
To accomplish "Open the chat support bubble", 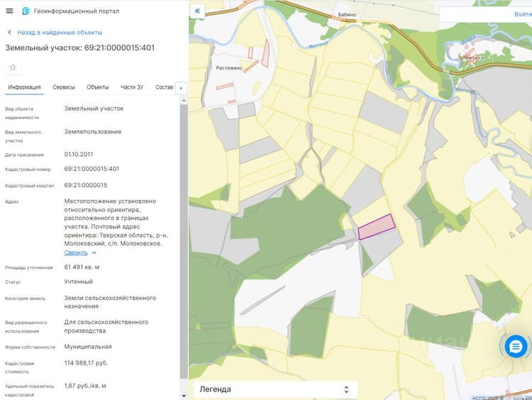I will 516,346.
